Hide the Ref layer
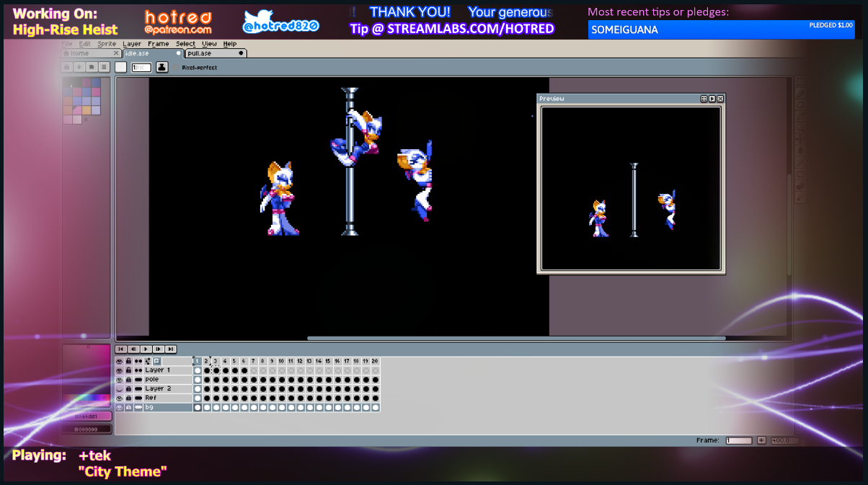 120,399
